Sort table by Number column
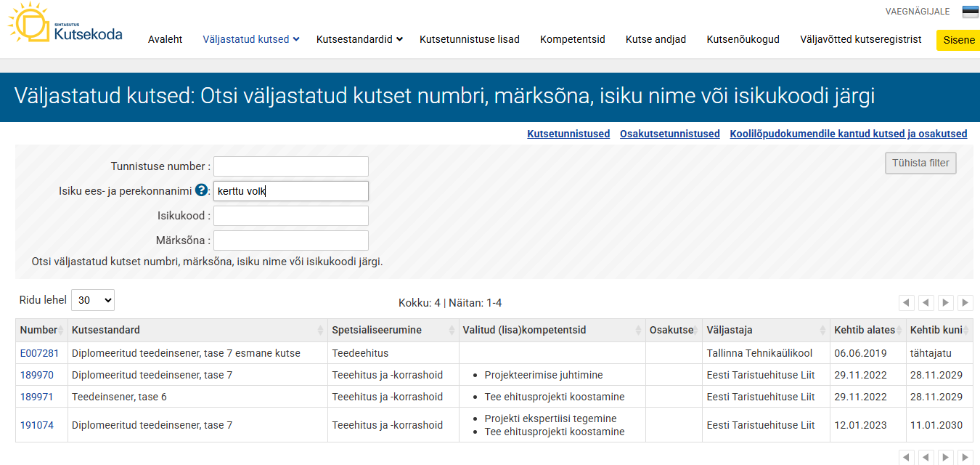 point(41,330)
